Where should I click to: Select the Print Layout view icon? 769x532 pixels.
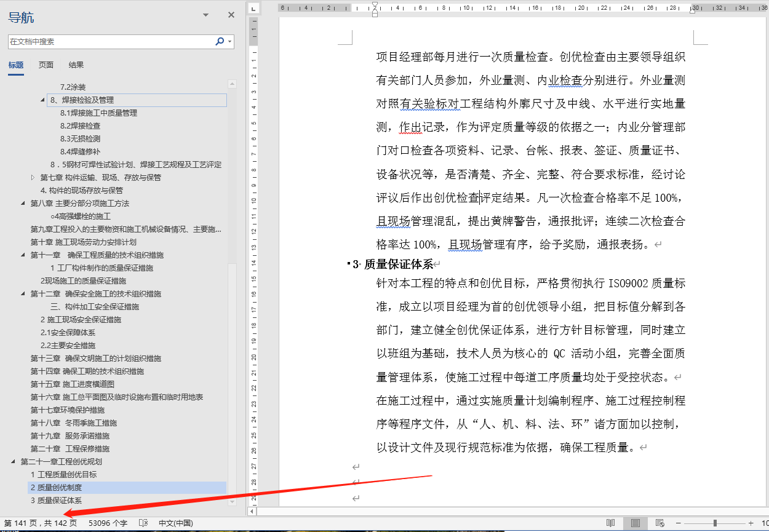636,523
